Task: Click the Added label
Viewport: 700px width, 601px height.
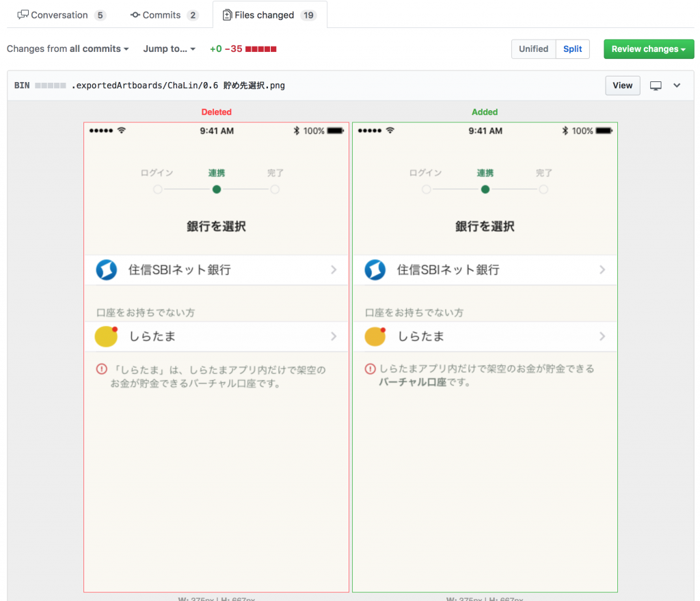Action: (x=485, y=112)
